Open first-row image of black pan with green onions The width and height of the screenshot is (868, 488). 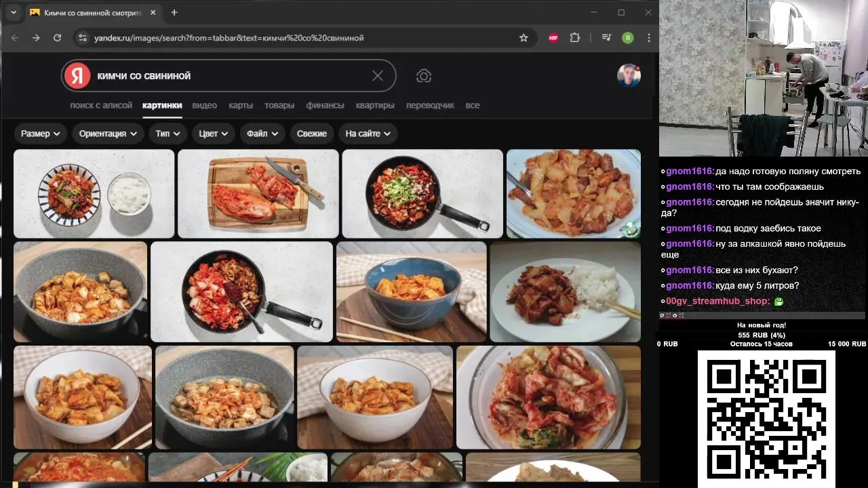(x=422, y=194)
